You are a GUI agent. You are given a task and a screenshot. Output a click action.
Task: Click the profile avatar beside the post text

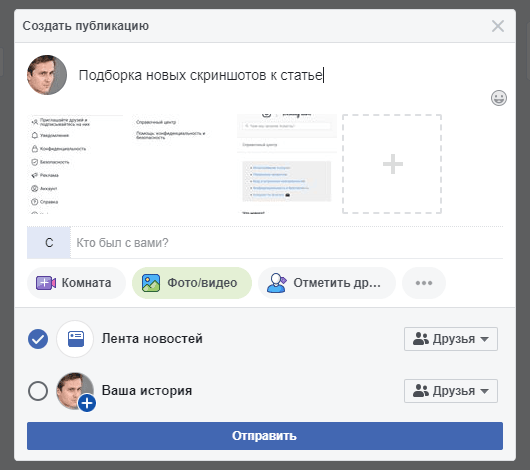47,75
